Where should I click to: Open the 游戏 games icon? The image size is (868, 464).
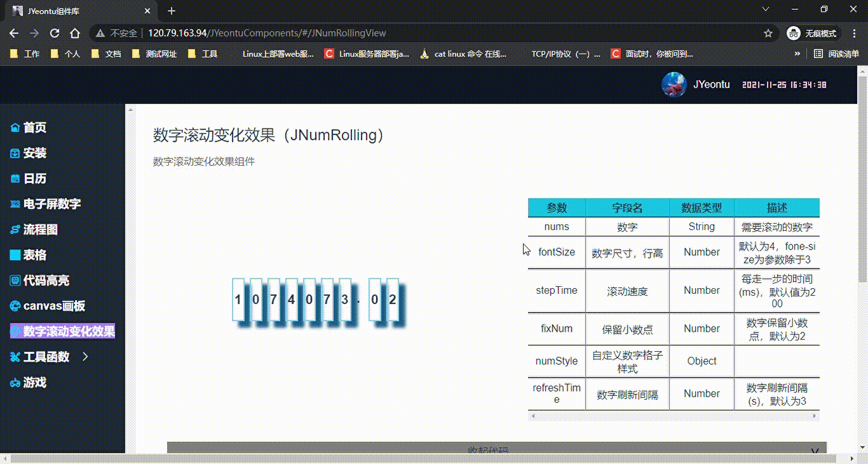pyautogui.click(x=15, y=382)
